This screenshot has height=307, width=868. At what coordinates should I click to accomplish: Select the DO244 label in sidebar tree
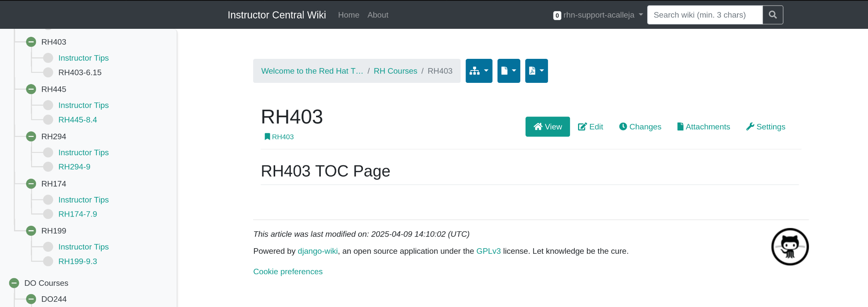coord(54,299)
